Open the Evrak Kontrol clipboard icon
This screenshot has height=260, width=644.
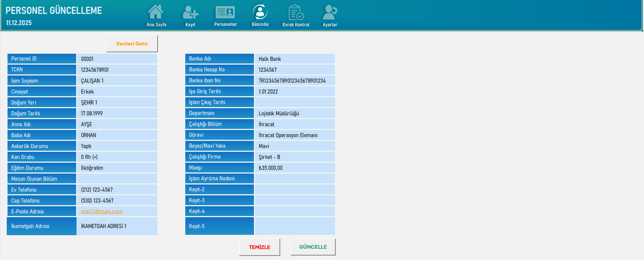click(x=296, y=12)
